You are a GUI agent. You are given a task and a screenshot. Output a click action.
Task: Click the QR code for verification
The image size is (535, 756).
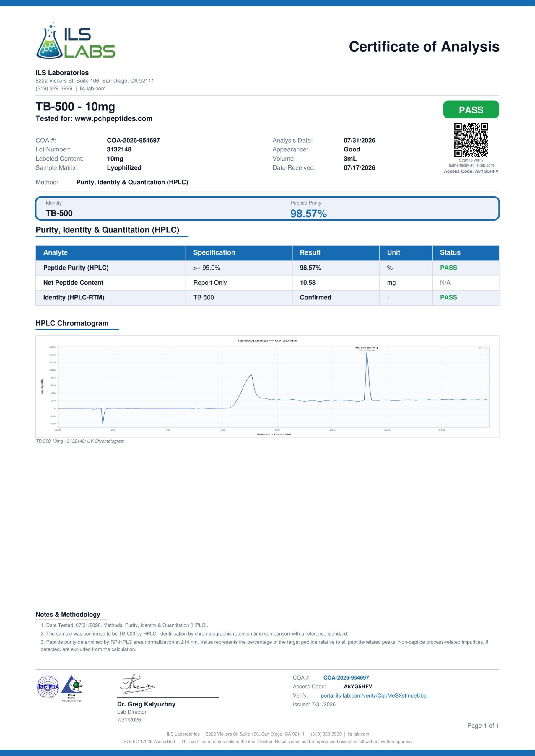(471, 140)
